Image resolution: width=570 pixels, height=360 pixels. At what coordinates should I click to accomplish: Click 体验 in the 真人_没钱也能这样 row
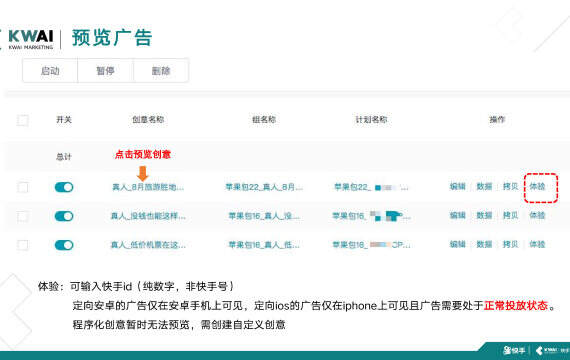click(x=537, y=215)
